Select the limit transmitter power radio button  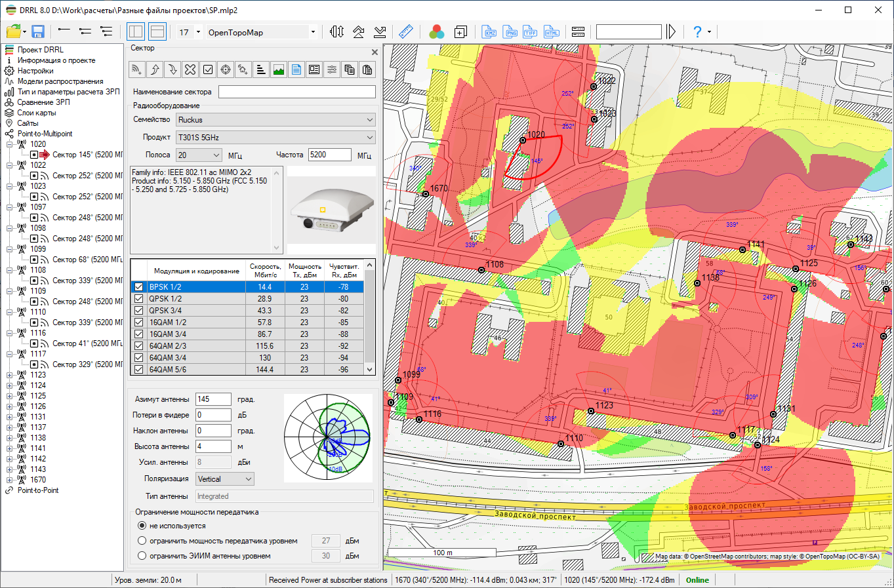[x=142, y=541]
